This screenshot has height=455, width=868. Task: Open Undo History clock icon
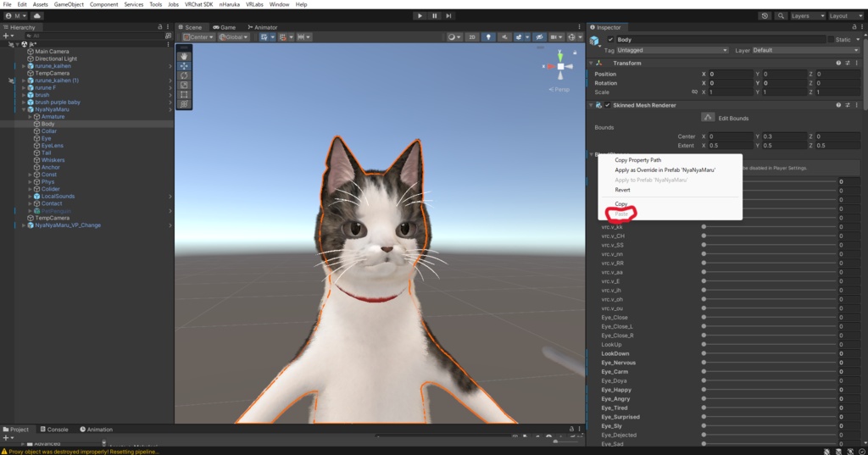point(765,16)
